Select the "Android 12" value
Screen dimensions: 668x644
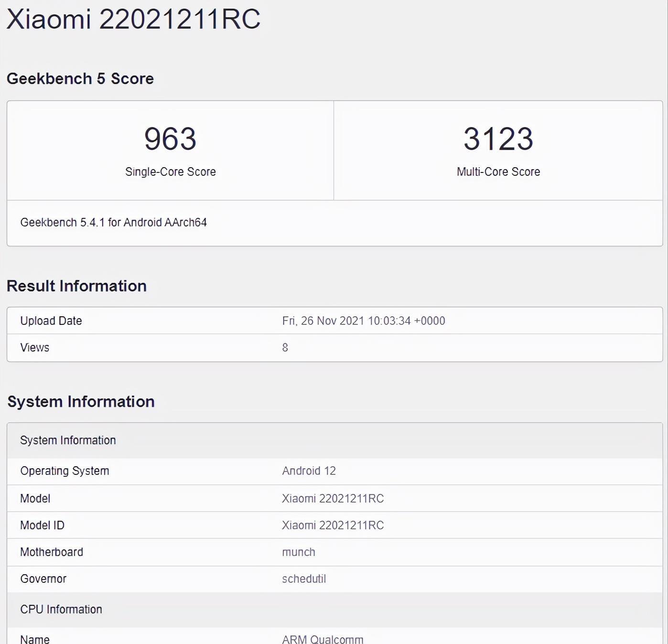(309, 471)
